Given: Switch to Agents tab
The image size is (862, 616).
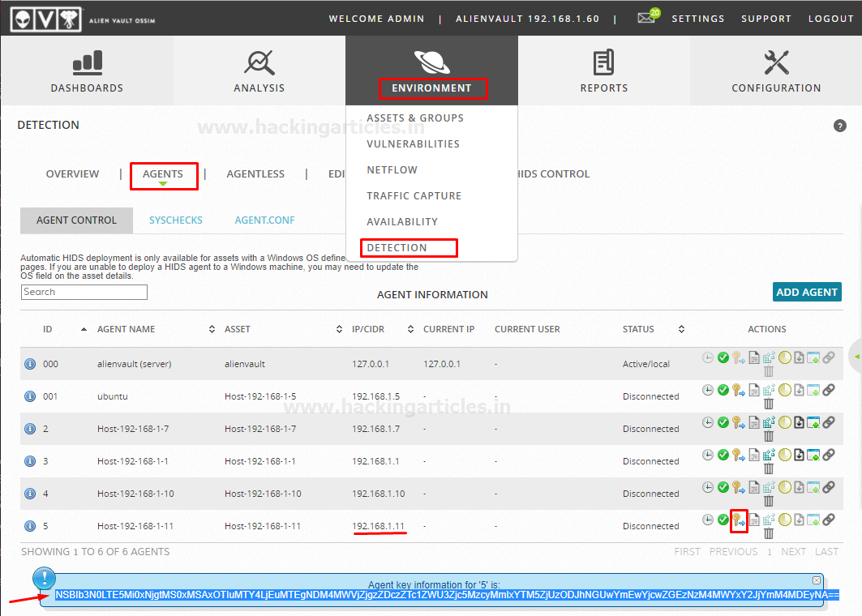Looking at the screenshot, I should click(x=163, y=173).
